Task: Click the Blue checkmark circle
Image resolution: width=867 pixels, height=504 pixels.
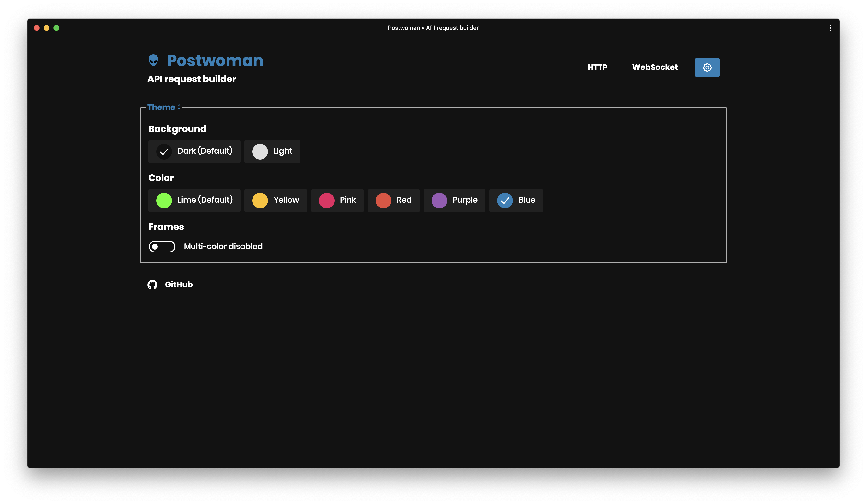Action: click(x=505, y=200)
